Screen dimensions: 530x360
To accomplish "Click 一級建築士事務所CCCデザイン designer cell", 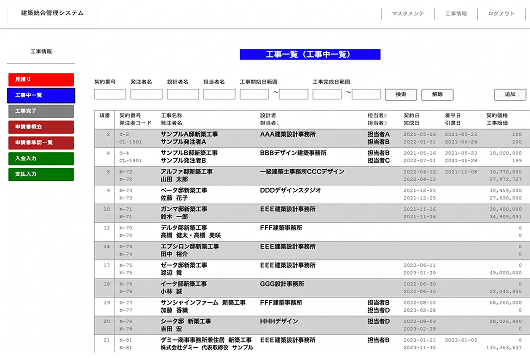I will click(x=302, y=172).
